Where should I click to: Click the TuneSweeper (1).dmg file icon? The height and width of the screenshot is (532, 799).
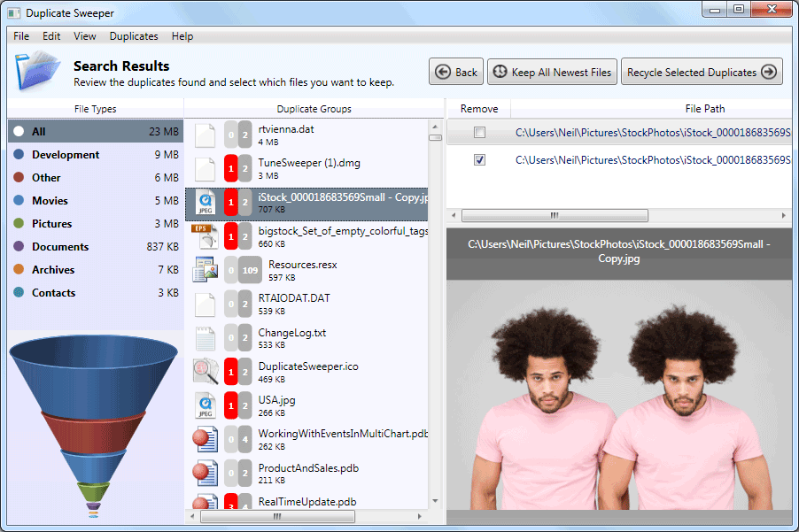point(206,167)
